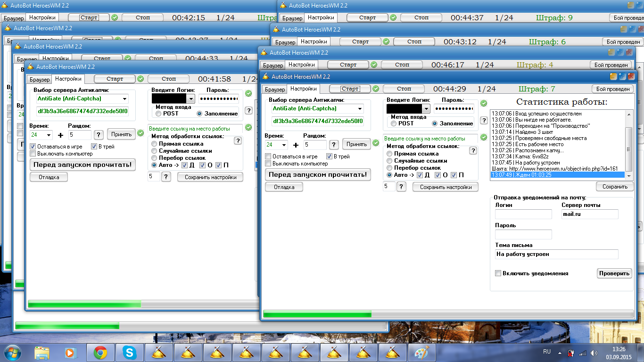Viewport: 644px width, 362px height.
Task: Click green check beside Старт in Штраф: 9 window
Action: tap(393, 17)
